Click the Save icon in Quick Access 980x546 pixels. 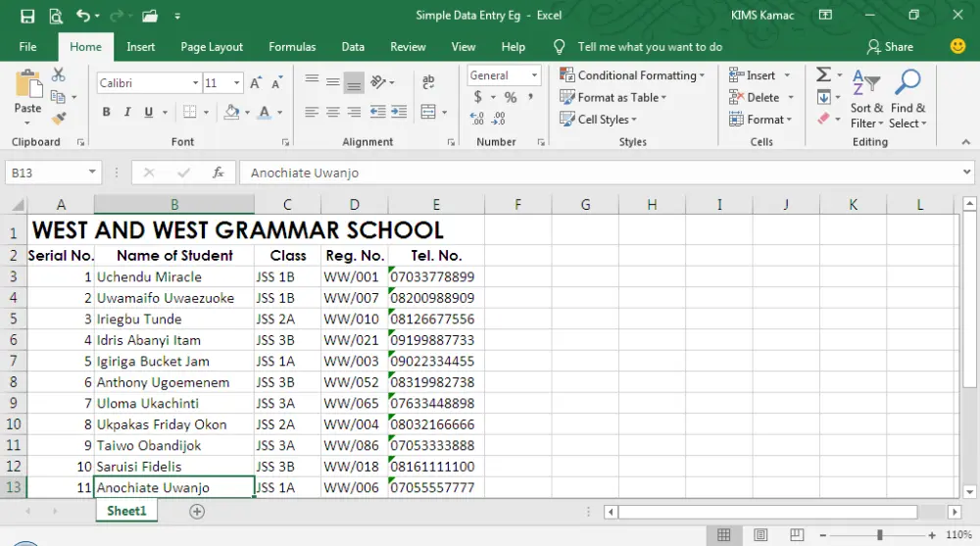(27, 17)
